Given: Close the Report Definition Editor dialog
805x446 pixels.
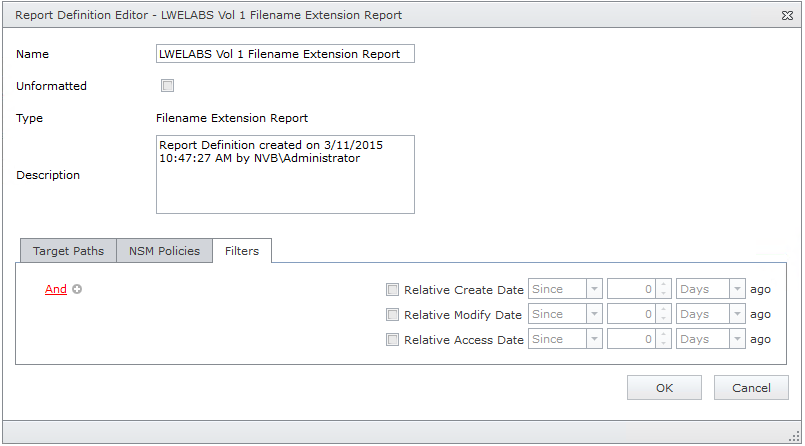Looking at the screenshot, I should (x=787, y=16).
